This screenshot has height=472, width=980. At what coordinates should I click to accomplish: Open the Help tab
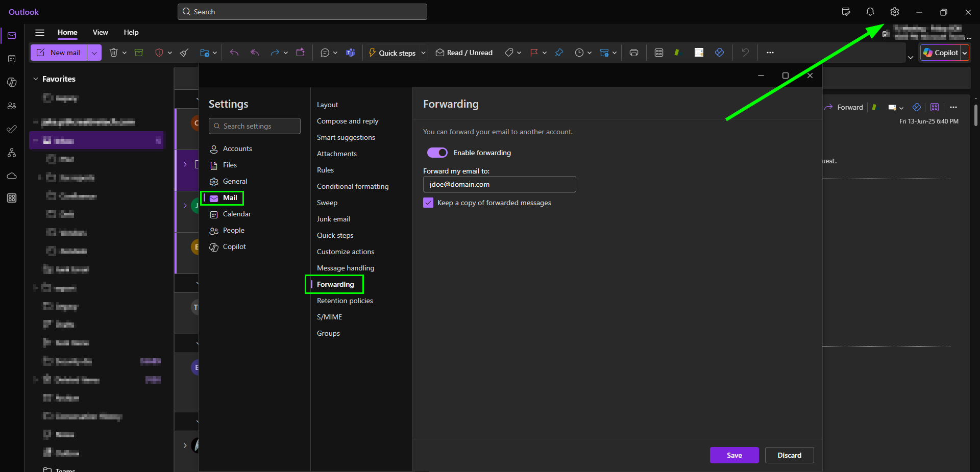pyautogui.click(x=131, y=32)
